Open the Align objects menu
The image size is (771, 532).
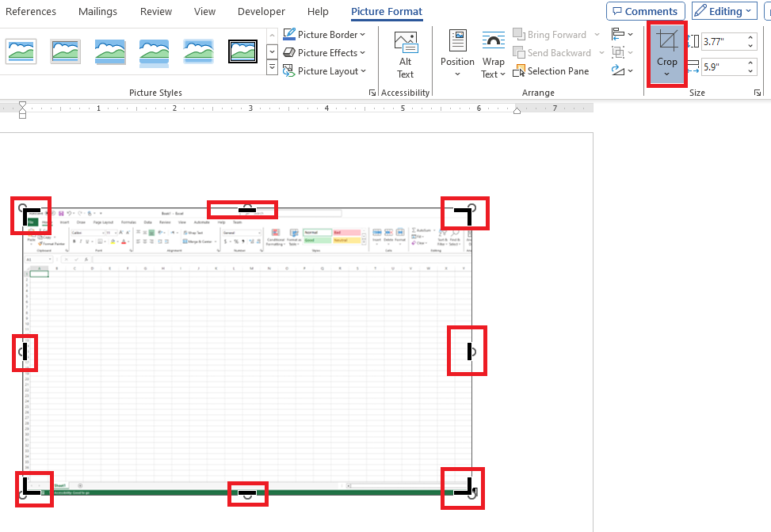622,34
